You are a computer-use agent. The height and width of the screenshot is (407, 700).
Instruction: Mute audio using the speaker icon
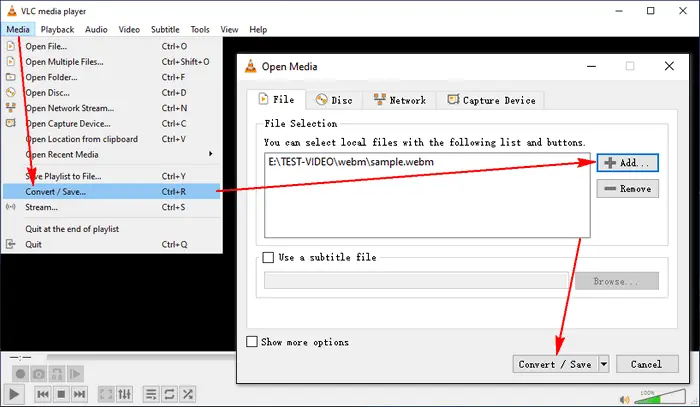pos(626,399)
